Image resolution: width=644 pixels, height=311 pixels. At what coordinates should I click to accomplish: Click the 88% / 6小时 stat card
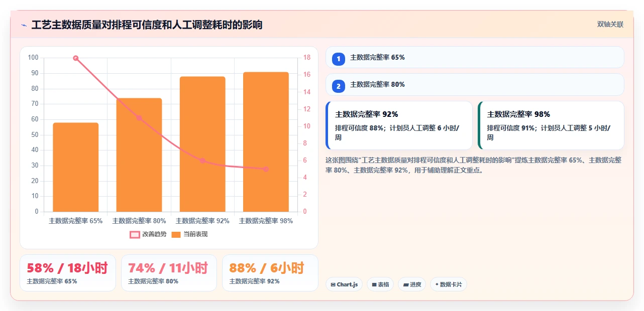pyautogui.click(x=270, y=273)
